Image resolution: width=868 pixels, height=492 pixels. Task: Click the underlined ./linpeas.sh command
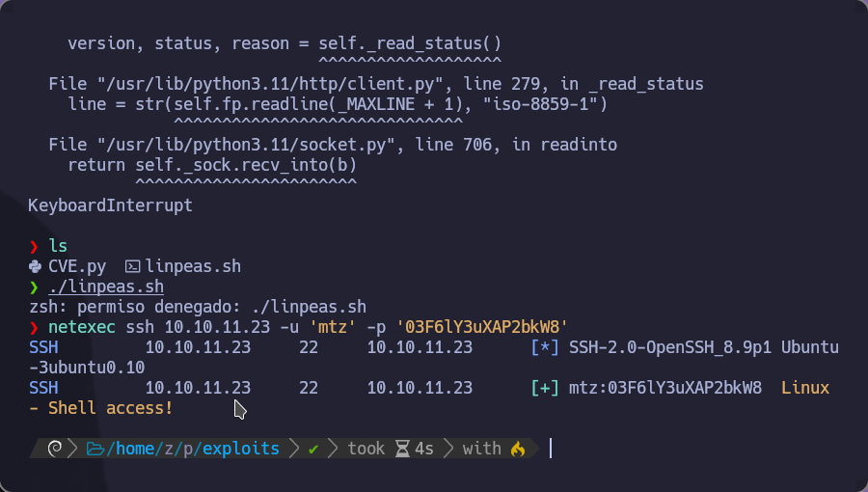pos(106,287)
